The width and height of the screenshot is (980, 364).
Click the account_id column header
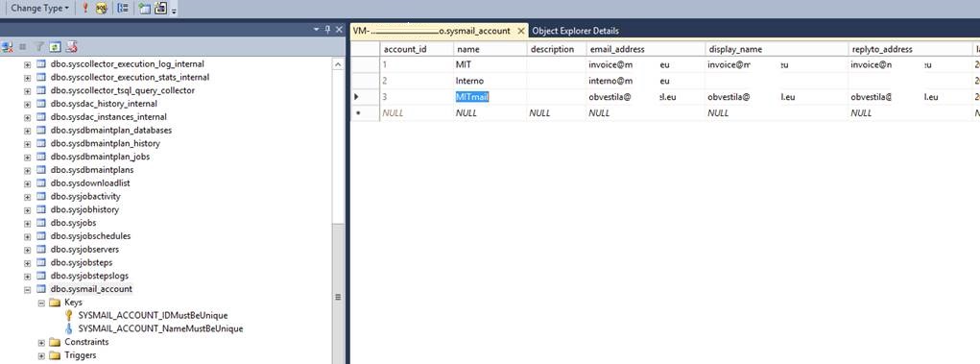click(x=417, y=49)
